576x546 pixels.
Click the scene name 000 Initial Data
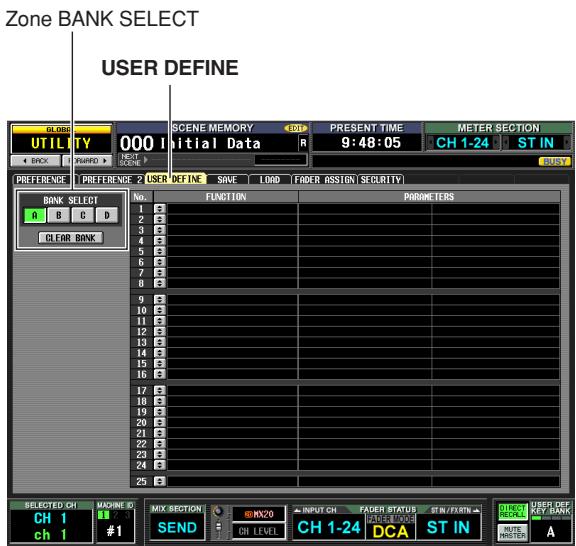pyautogui.click(x=190, y=143)
